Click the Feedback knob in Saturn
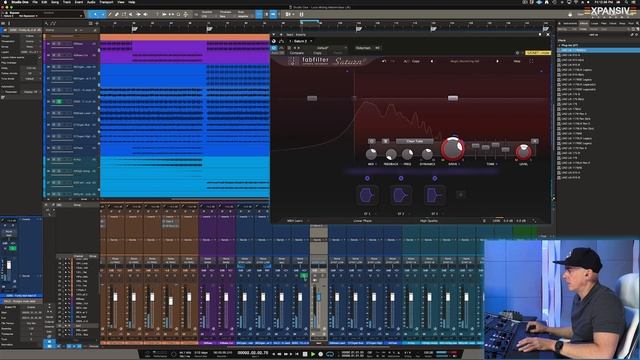The width and height of the screenshot is (640, 360). pyautogui.click(x=391, y=154)
